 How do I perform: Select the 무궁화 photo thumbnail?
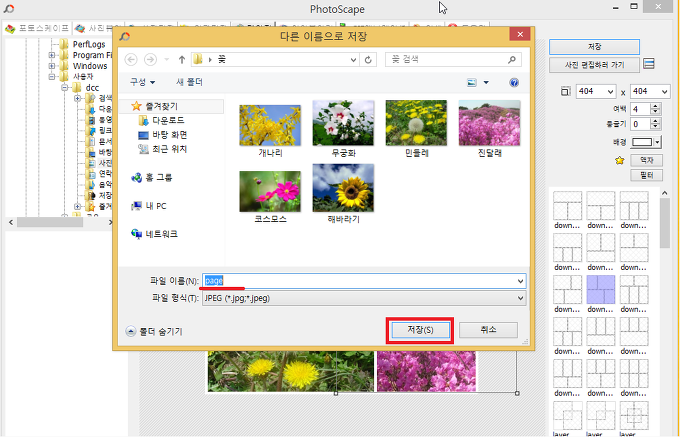click(343, 123)
